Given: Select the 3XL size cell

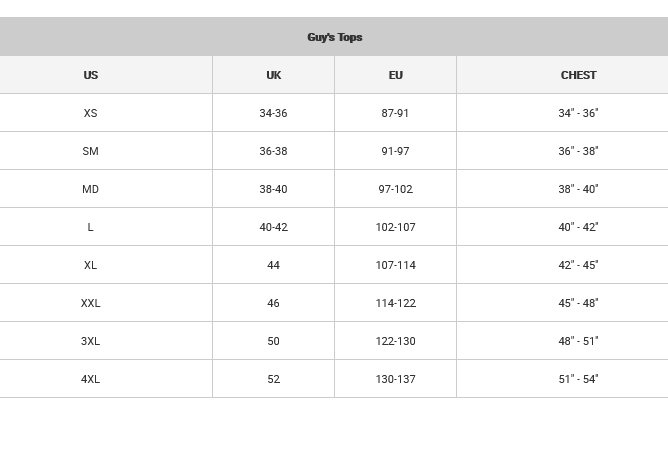Looking at the screenshot, I should (91, 341).
